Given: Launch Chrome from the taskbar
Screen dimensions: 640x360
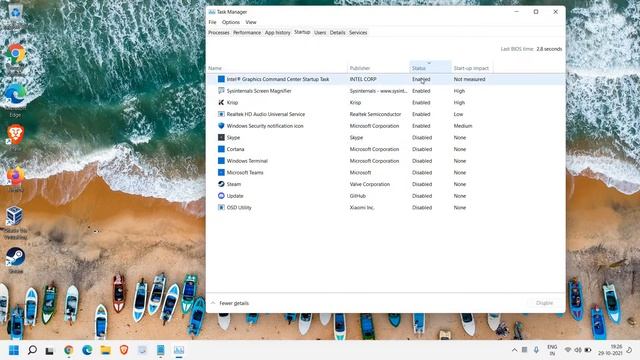Looking at the screenshot, I should (69, 350).
